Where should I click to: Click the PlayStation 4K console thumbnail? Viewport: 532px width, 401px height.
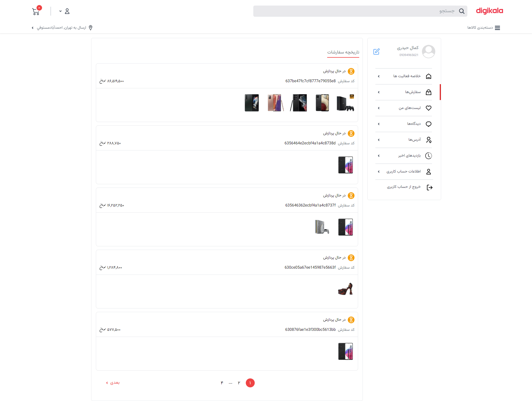[345, 103]
